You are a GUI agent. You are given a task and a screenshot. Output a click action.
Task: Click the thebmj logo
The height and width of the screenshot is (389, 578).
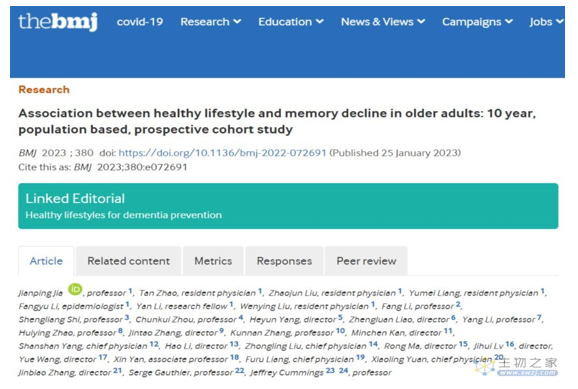point(58,21)
